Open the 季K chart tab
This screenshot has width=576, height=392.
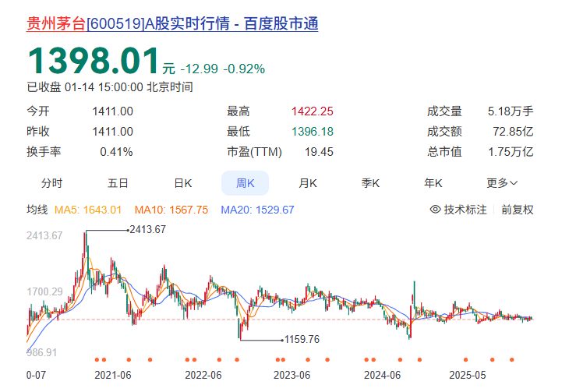(370, 183)
